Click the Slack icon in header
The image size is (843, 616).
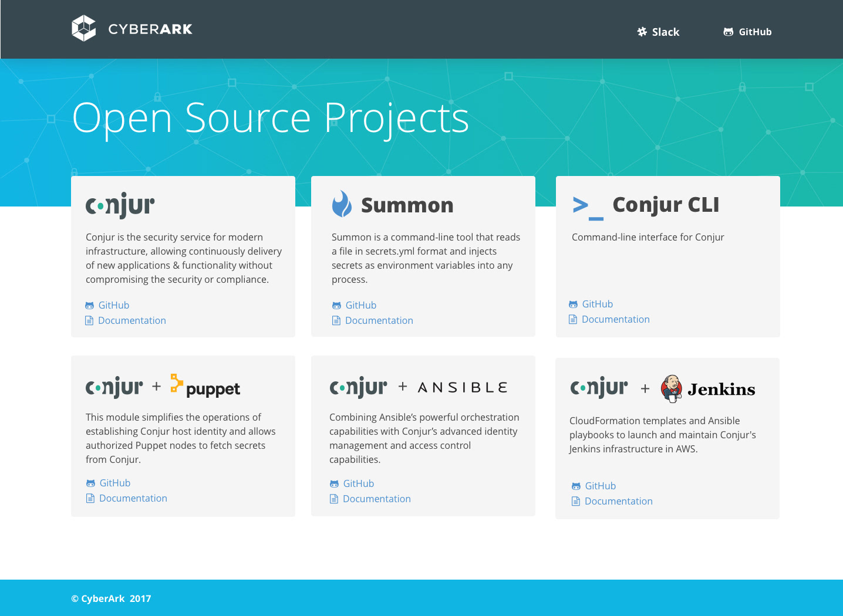point(642,32)
